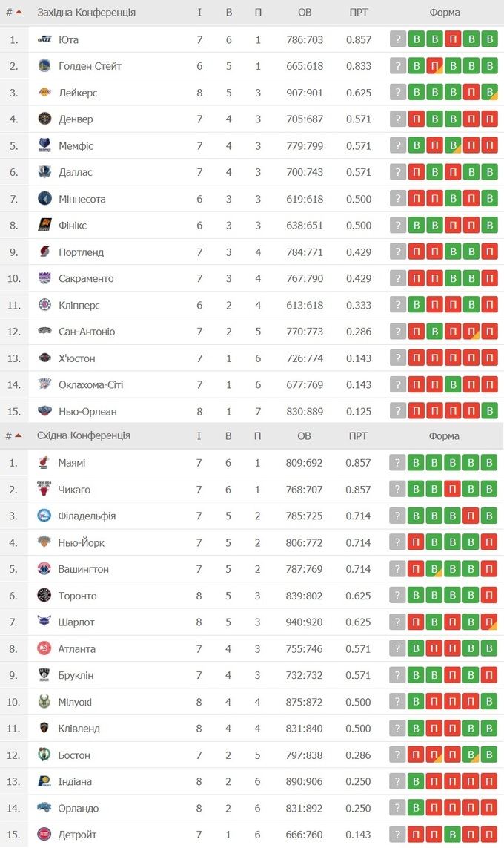Click the Golden State Warriors logo
This screenshot has height=848, width=504.
(44, 66)
